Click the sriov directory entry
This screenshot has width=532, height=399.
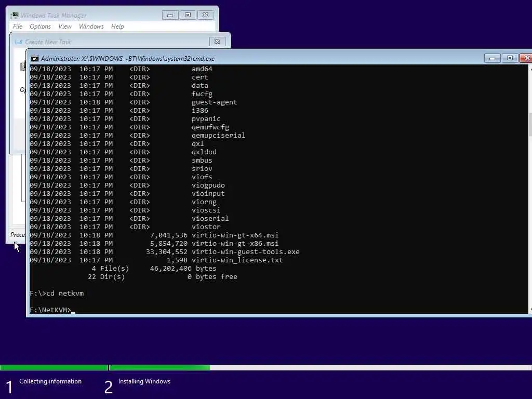[202, 169]
